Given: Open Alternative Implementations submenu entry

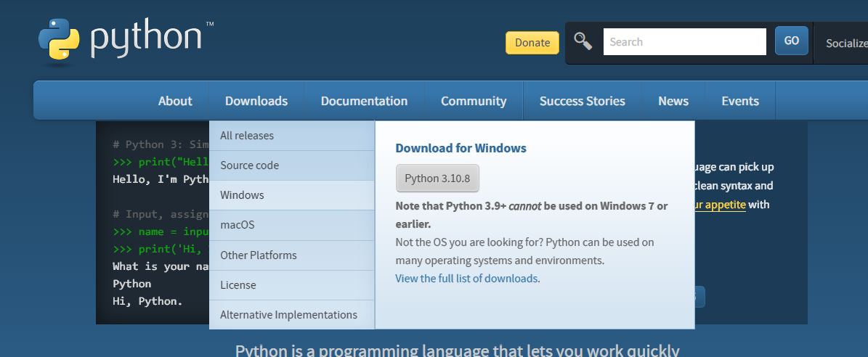Looking at the screenshot, I should 292,315.
